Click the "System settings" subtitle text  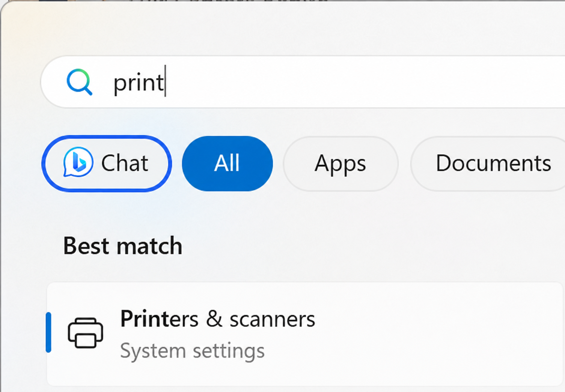[192, 351]
